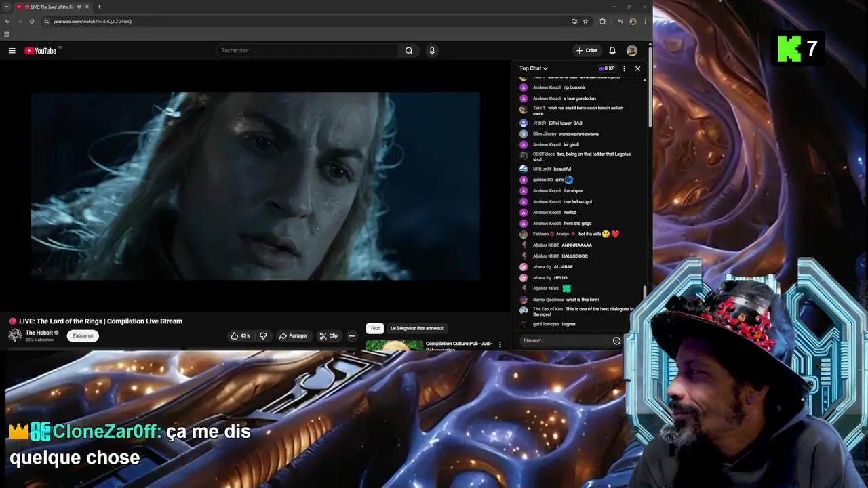
Task: View site information icon in address bar
Action: click(46, 21)
